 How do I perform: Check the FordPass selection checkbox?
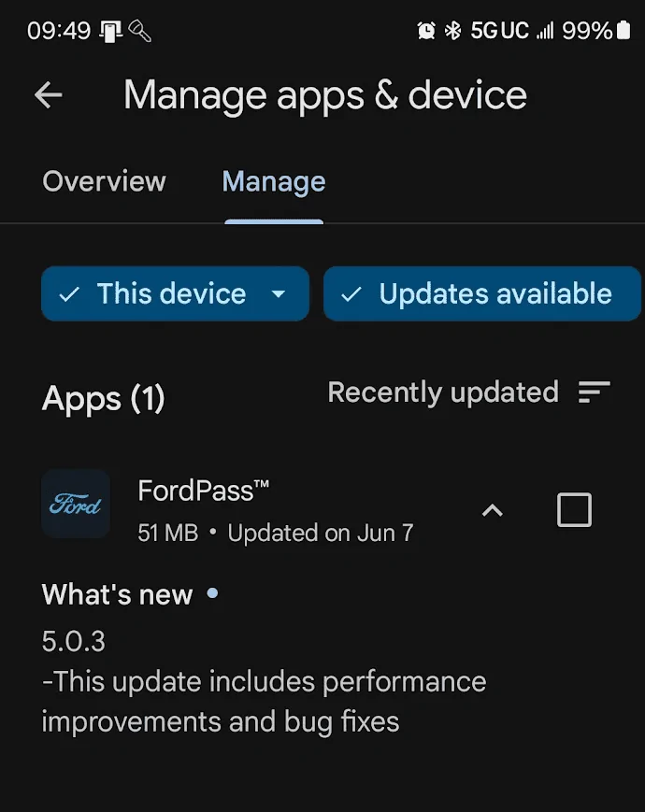tap(574, 510)
